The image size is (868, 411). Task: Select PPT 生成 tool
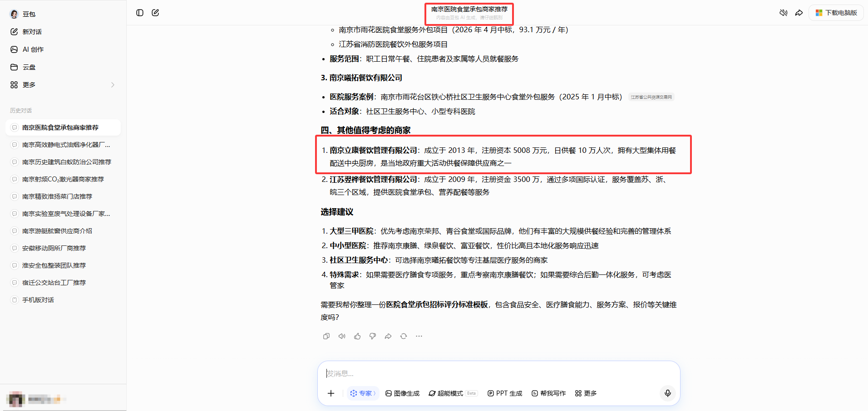point(505,393)
